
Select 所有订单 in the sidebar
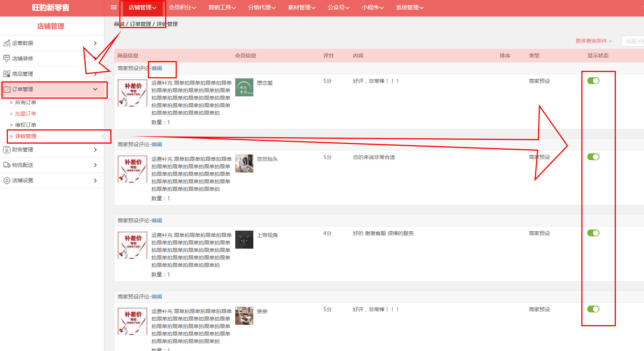click(x=26, y=102)
